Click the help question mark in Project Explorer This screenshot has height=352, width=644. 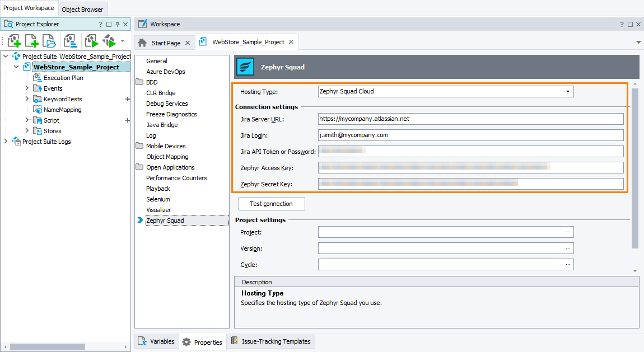pyautogui.click(x=100, y=24)
